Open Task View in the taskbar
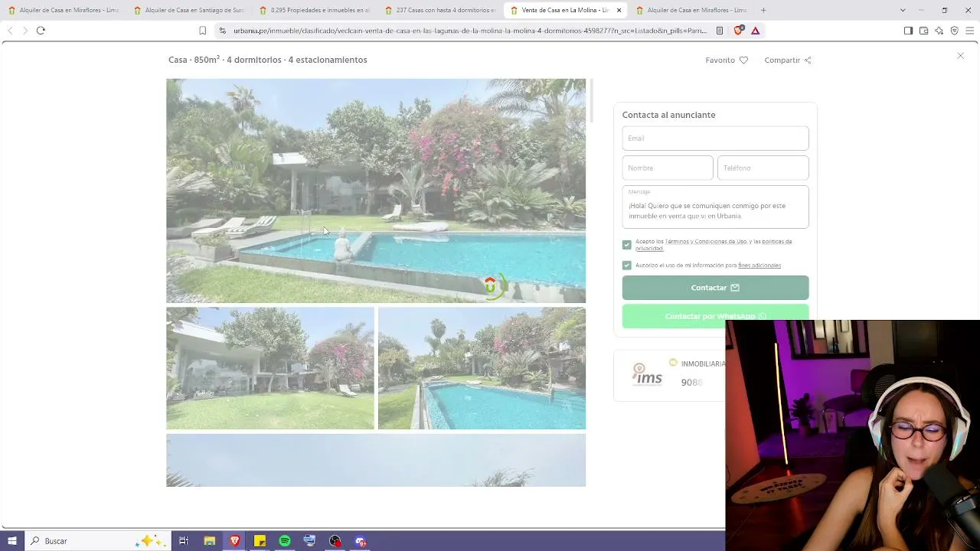Screen dimensions: 980x551 [x=184, y=541]
